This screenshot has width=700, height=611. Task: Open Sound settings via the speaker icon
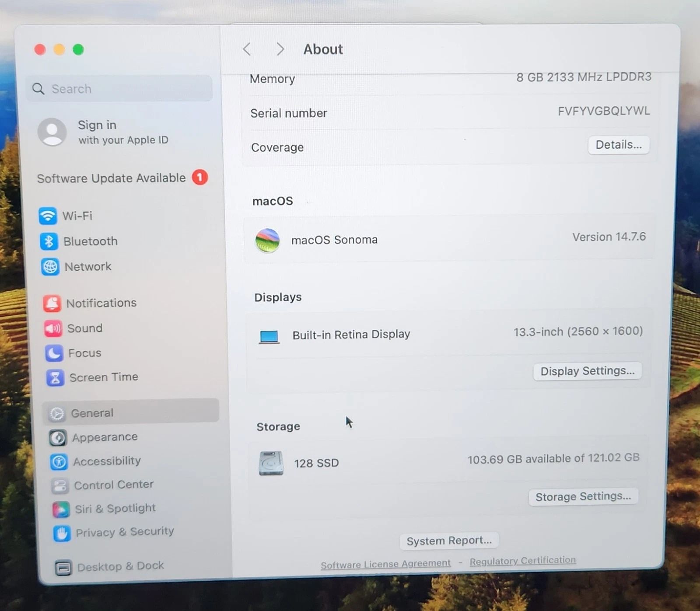pos(53,328)
